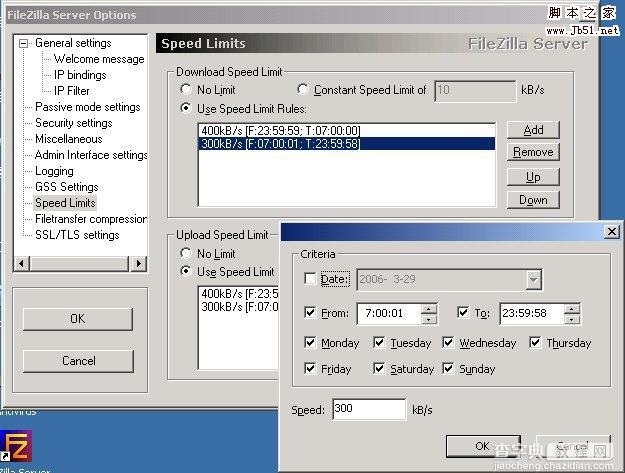This screenshot has width=625, height=473.
Task: Select the 400kB/s download rule
Action: tap(346, 131)
